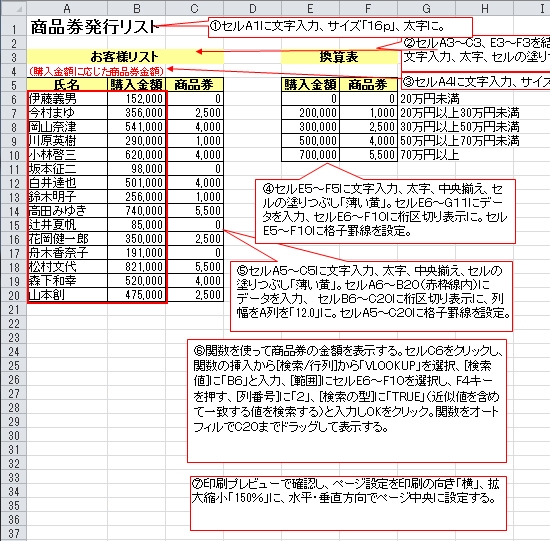Select row 1 header
Viewport: 550px width, 541px height.
click(13, 27)
